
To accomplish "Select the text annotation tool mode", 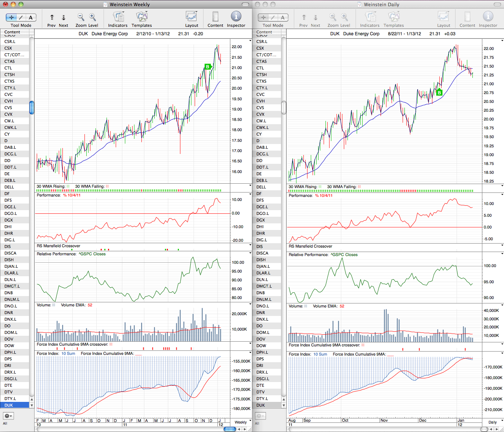I will [x=31, y=17].
